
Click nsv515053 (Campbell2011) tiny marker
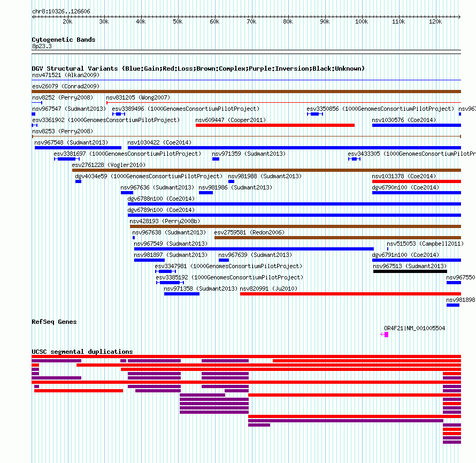click(388, 249)
